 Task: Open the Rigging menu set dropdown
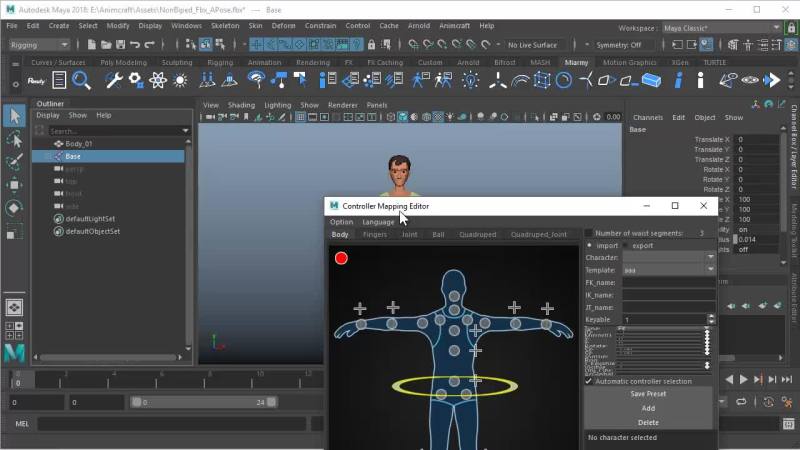39,45
